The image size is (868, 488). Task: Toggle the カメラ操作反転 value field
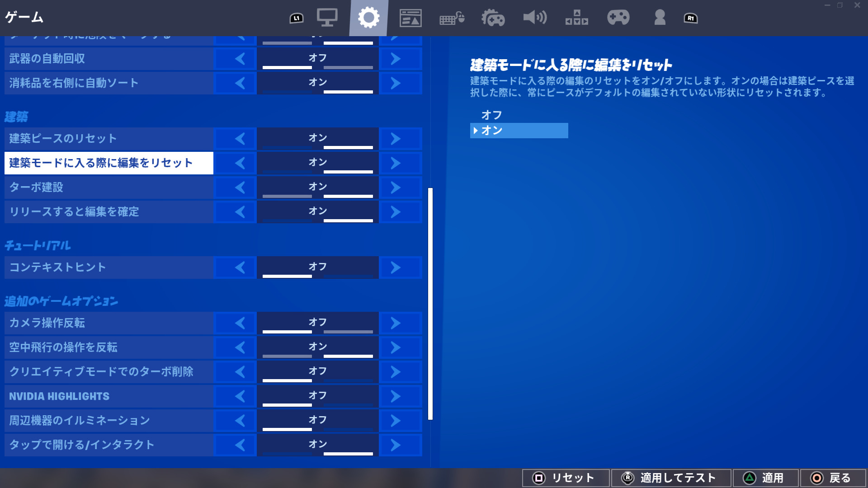[318, 323]
